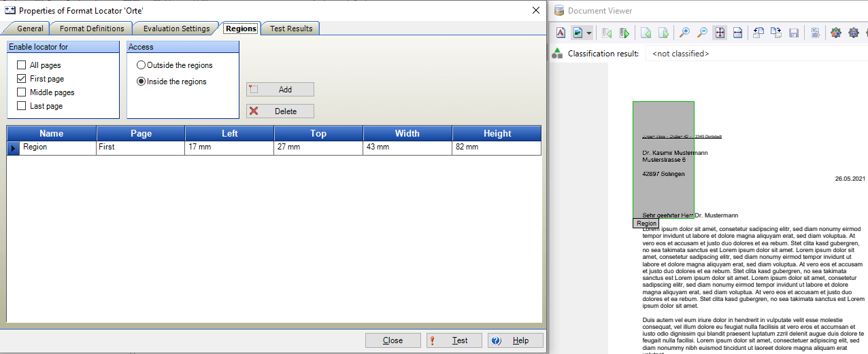Image resolution: width=868 pixels, height=354 pixels.
Task: Go to the next page
Action: [x=663, y=33]
